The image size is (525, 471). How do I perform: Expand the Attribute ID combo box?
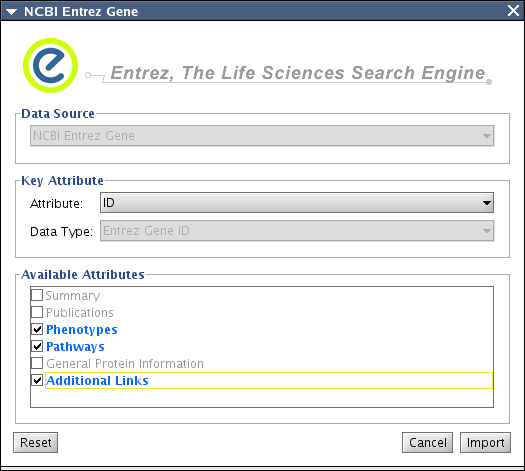pyautogui.click(x=297, y=203)
